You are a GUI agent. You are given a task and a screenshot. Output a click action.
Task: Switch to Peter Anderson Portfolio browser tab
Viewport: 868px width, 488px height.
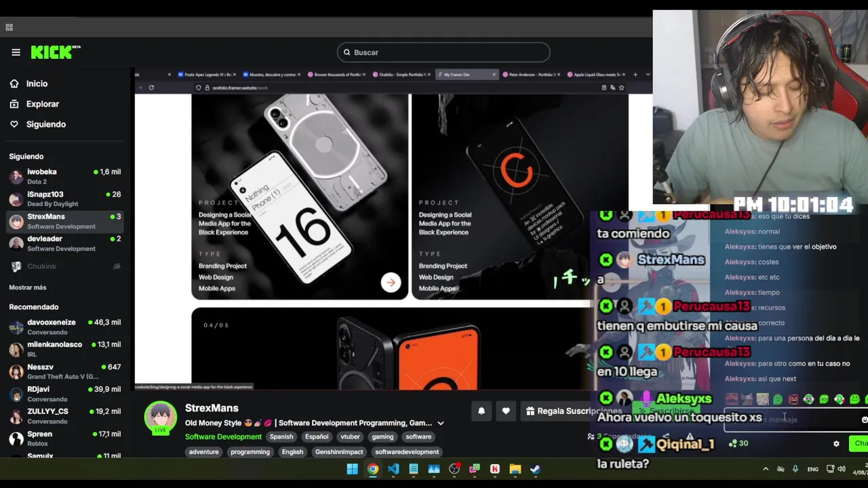(532, 75)
